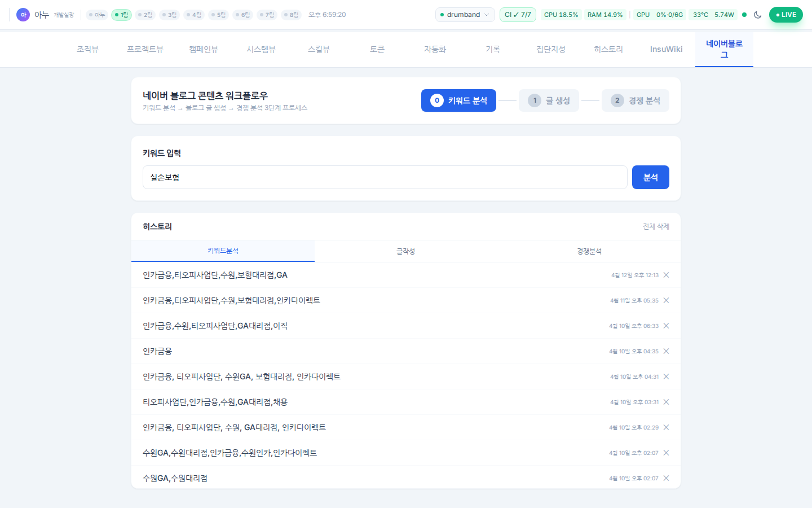Toggle dark mode with the moon icon
Screen dimensions: 812x508
click(757, 15)
